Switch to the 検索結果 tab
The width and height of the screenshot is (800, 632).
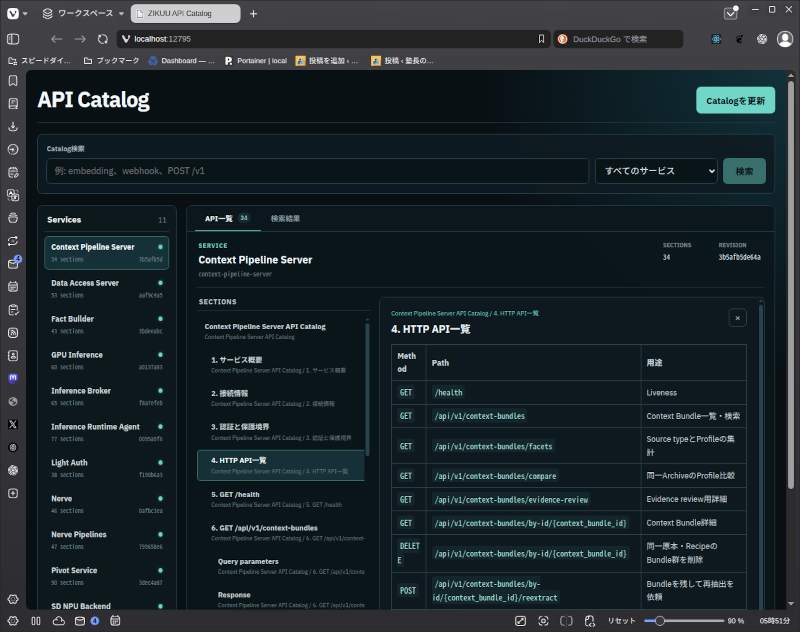[x=285, y=219]
